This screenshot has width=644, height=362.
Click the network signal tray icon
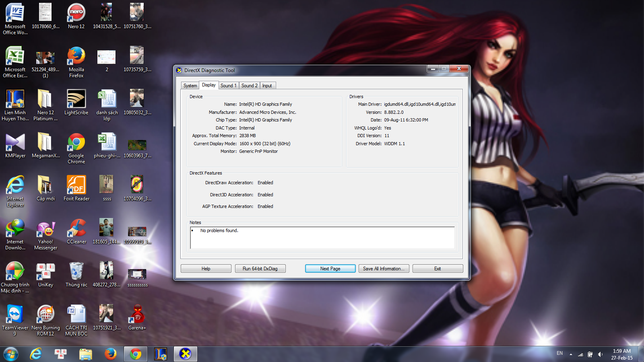click(580, 354)
